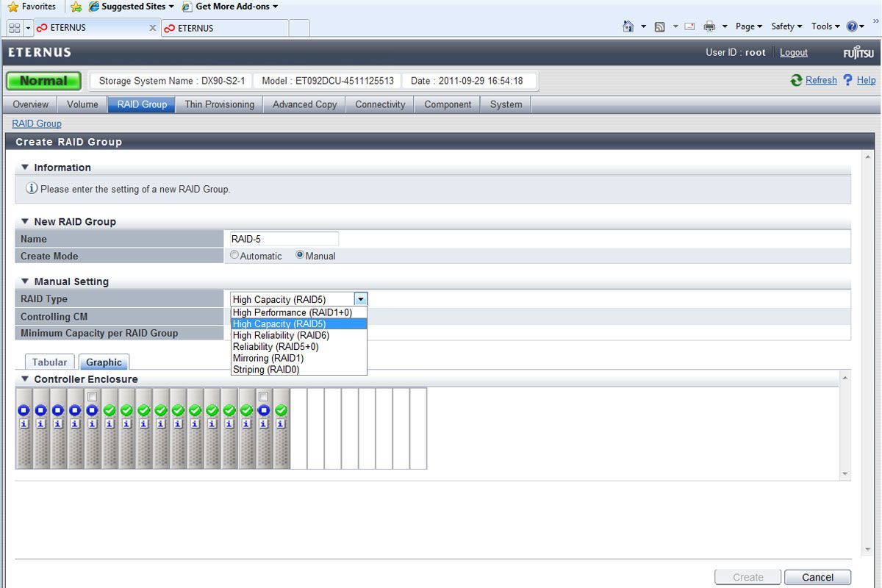The image size is (882, 588).
Task: Click the green checkmark icon on the last disk
Action: click(281, 410)
